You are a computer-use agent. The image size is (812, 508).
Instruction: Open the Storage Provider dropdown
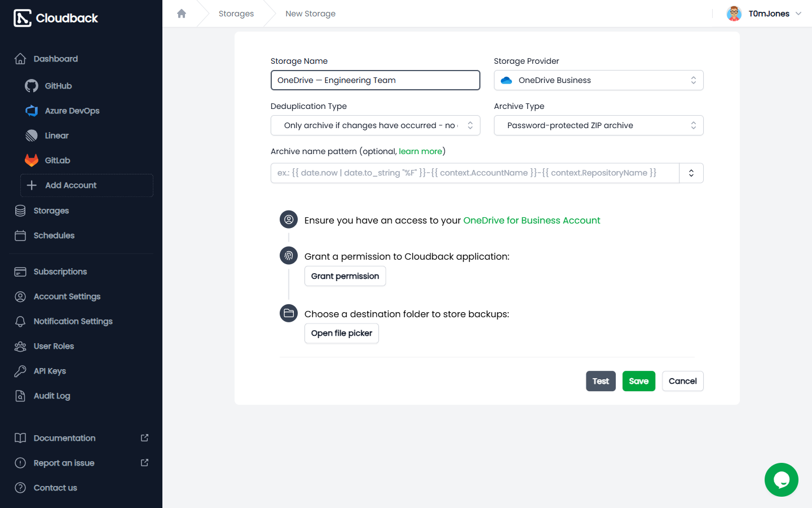coord(599,80)
